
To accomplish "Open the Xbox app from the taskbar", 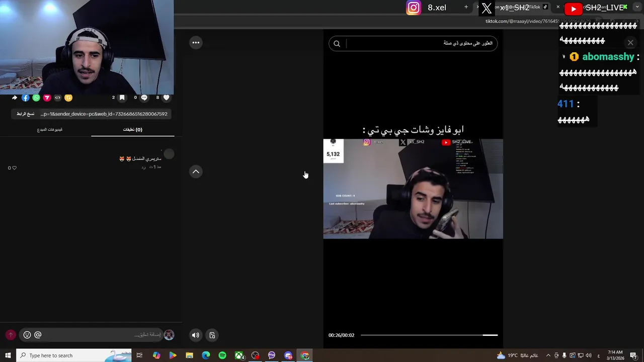I will (x=239, y=355).
